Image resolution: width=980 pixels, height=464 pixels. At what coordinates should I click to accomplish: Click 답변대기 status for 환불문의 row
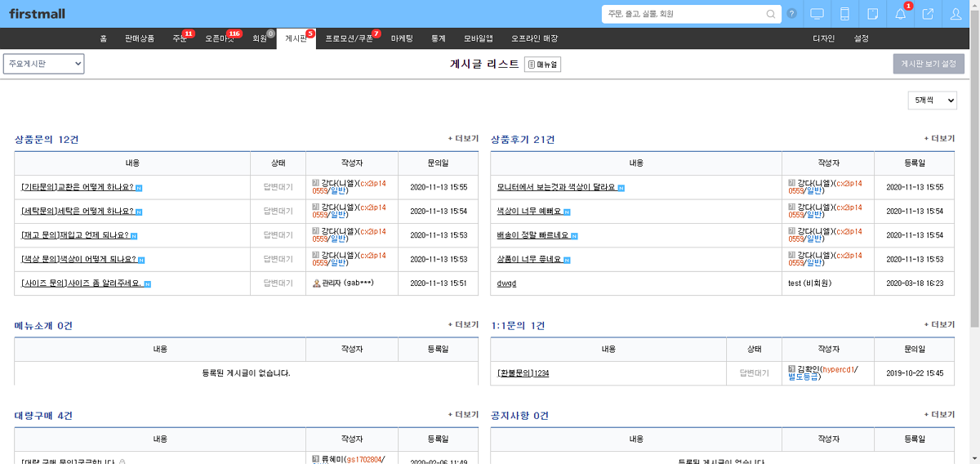(754, 373)
